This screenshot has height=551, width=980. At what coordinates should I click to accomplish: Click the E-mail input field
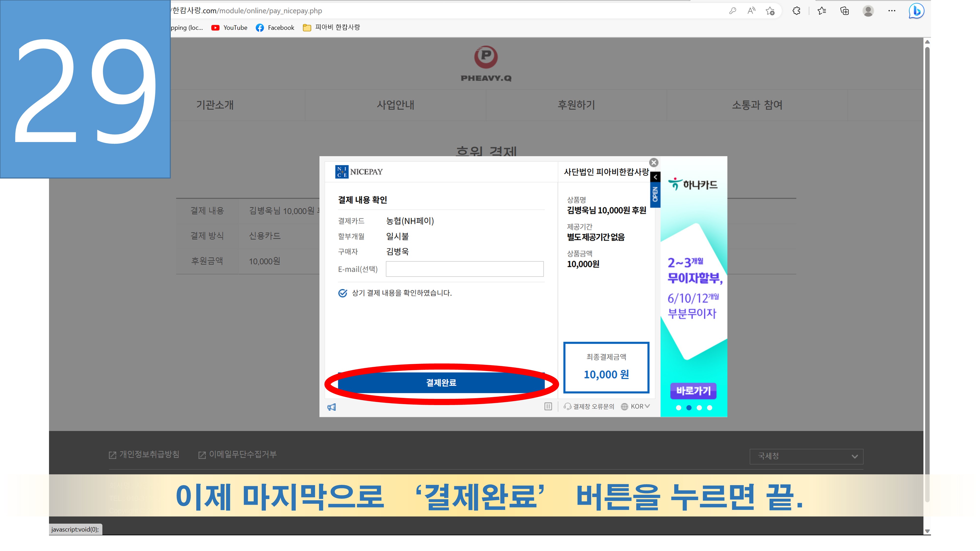click(x=465, y=269)
